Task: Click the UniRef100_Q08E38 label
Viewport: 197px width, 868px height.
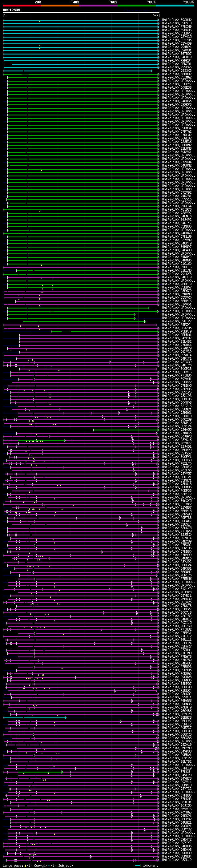Action: (177, 88)
